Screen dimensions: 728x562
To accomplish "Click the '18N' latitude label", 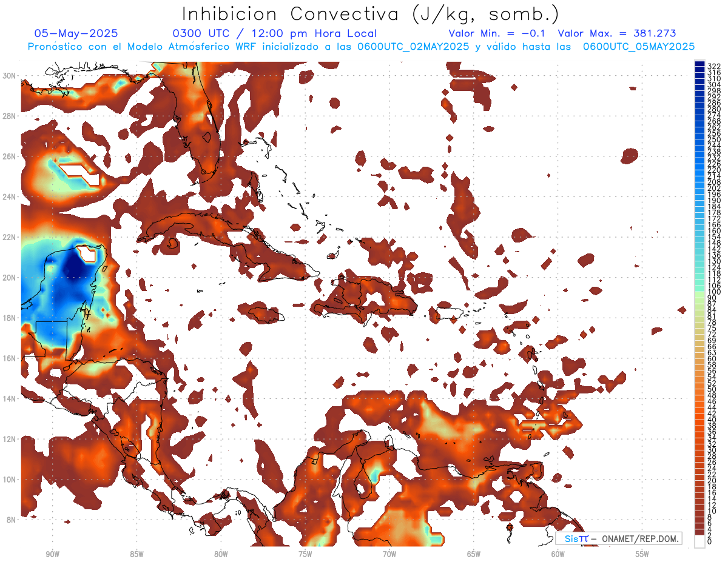I will [x=10, y=318].
